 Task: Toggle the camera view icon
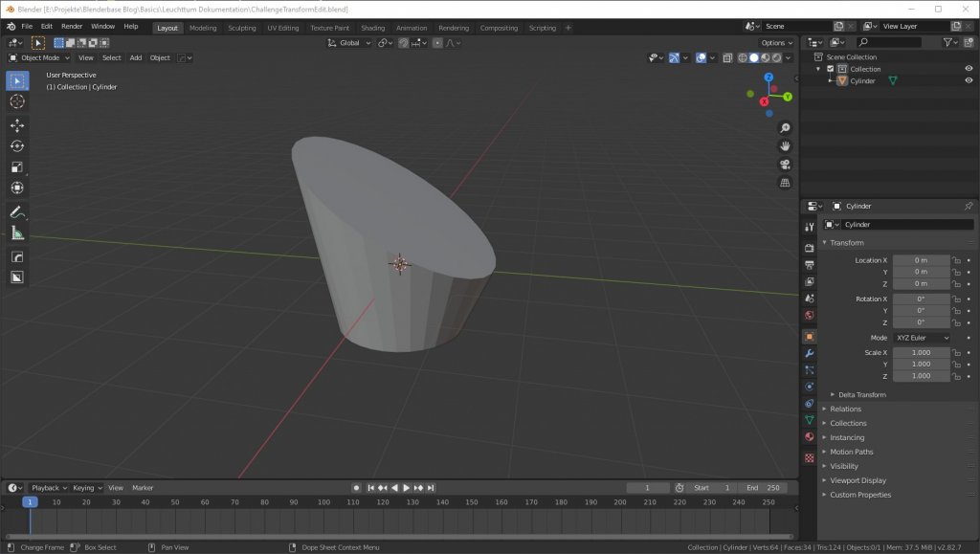coord(785,165)
